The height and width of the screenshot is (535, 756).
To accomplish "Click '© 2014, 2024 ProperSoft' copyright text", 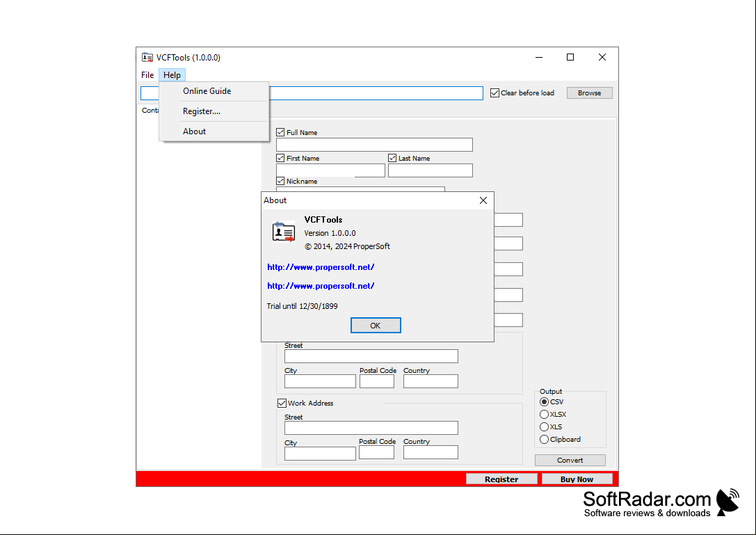I will coord(347,246).
